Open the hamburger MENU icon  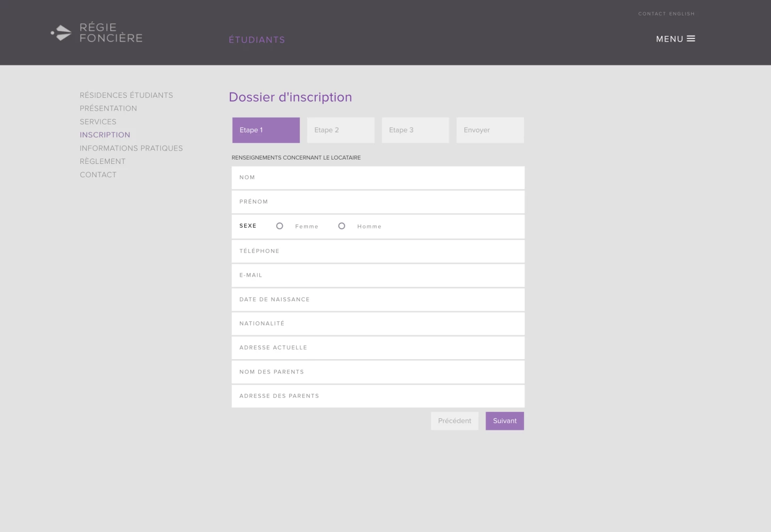click(691, 39)
